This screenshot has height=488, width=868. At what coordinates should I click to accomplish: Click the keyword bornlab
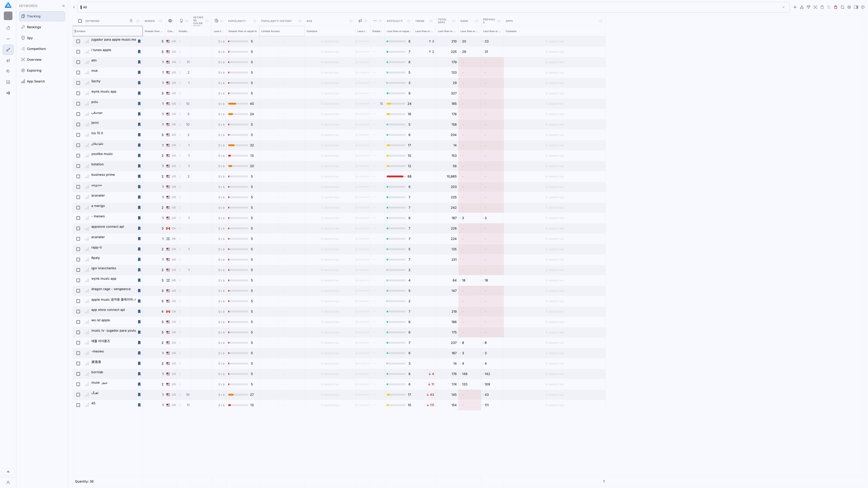[97, 372]
